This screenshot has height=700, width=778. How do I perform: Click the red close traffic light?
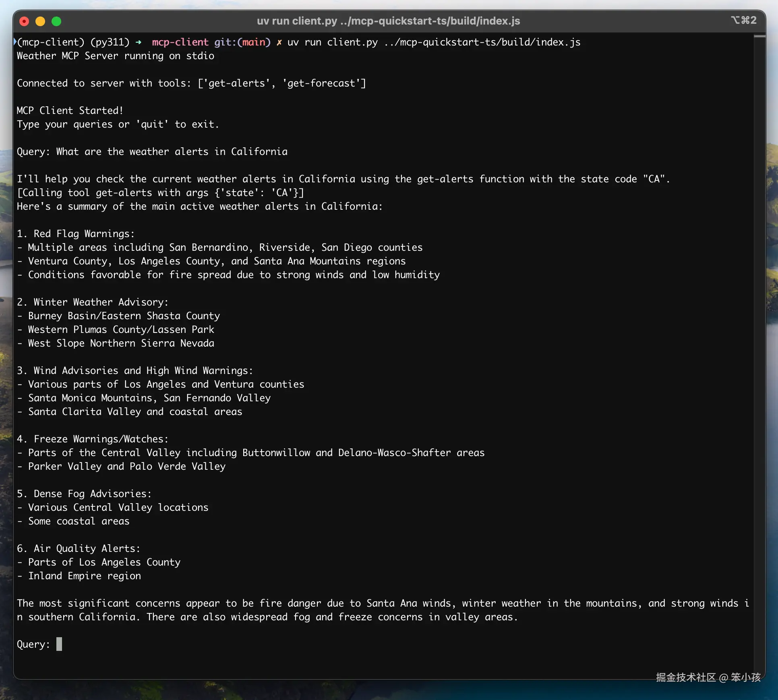[24, 21]
